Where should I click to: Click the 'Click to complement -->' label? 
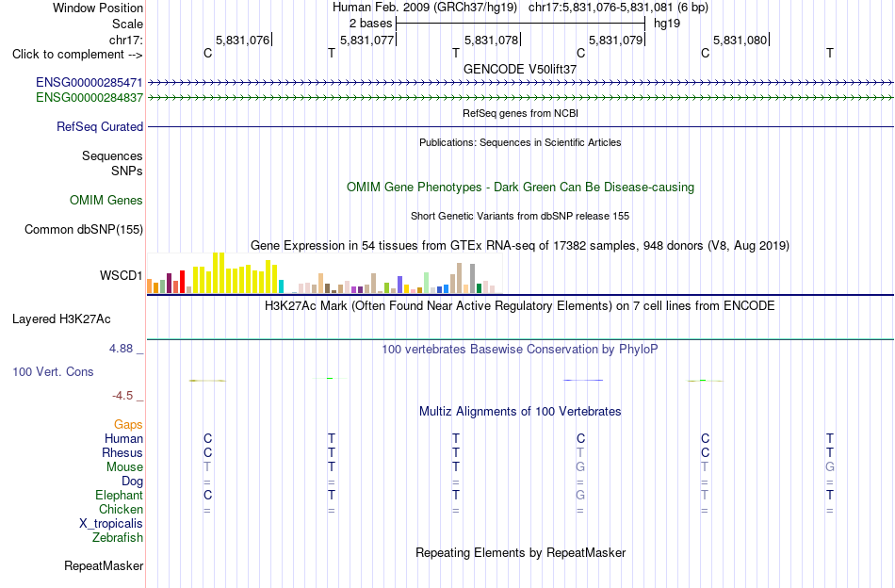77,55
